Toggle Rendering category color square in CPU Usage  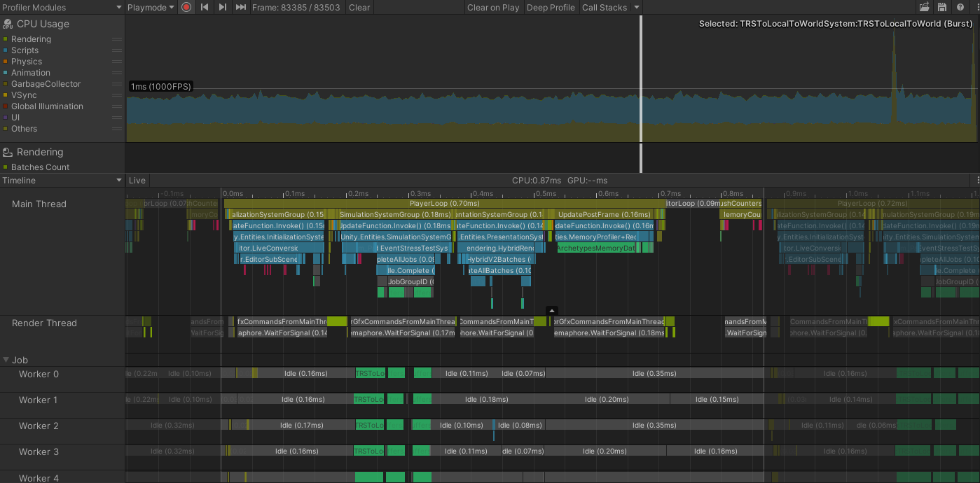[x=6, y=39]
